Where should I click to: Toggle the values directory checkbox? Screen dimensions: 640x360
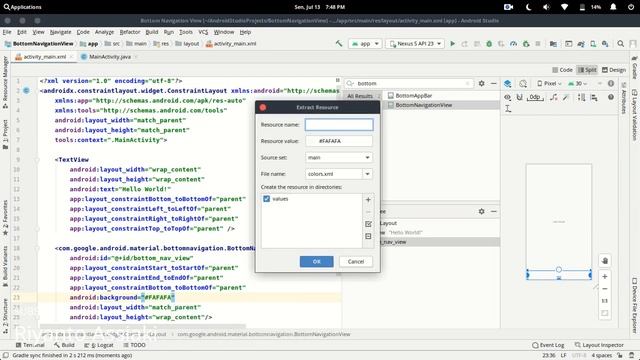(267, 199)
